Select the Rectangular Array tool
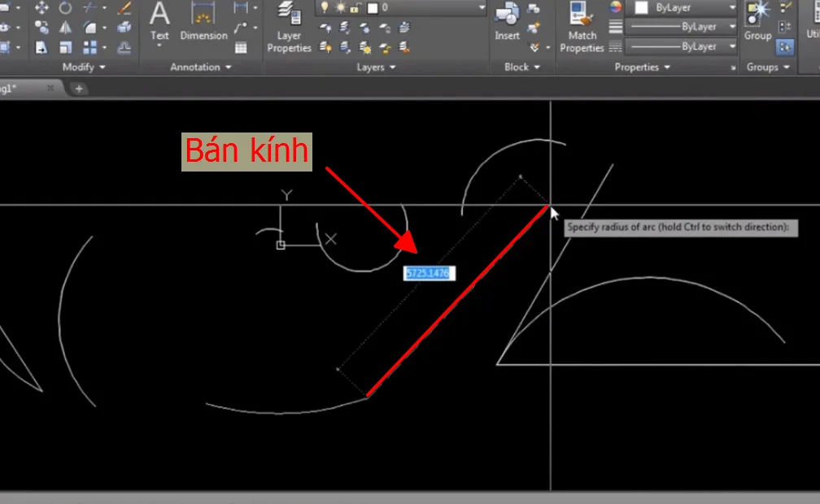Viewport: 820px width, 504px height. [x=90, y=48]
